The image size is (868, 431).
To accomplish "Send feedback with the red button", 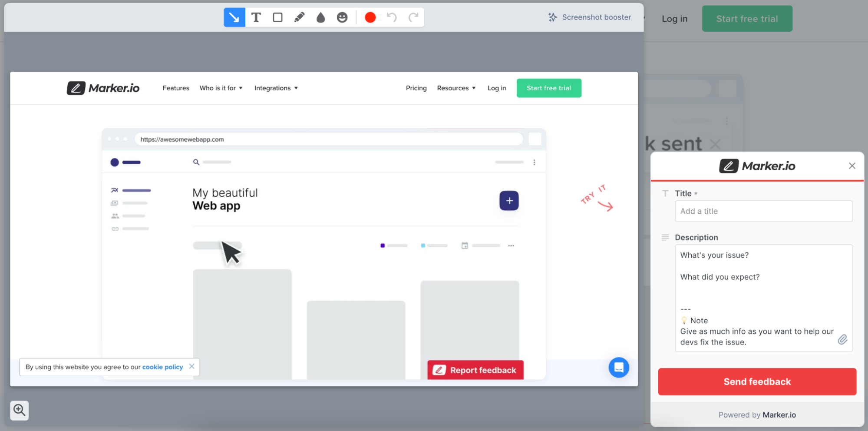I will [757, 381].
